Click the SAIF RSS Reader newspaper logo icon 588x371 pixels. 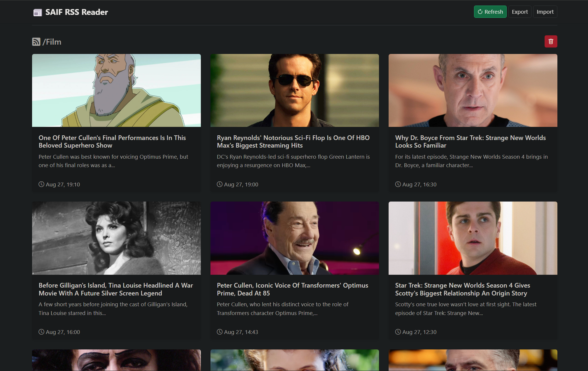[x=38, y=12]
